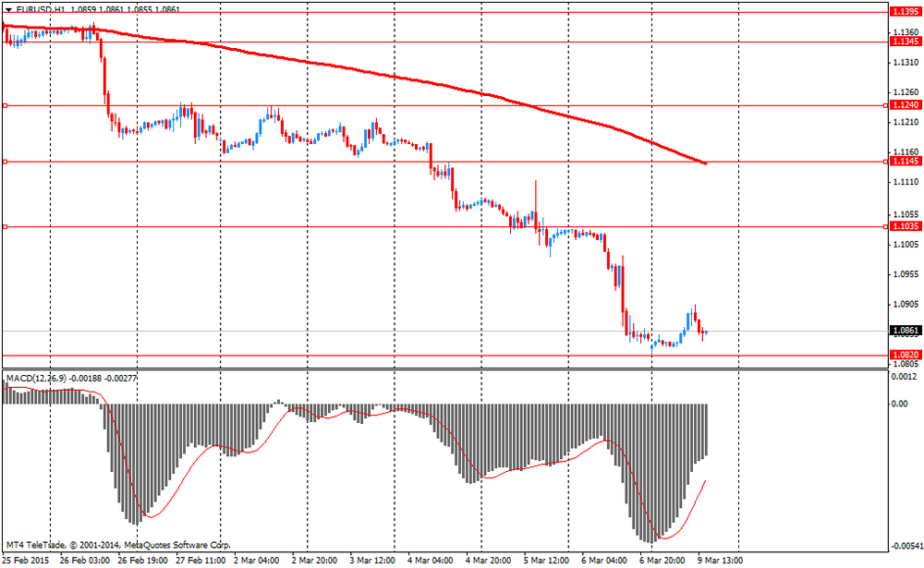Image resolution: width=924 pixels, height=568 pixels.
Task: Select the 1.1260 price axis value
Action: coord(906,92)
